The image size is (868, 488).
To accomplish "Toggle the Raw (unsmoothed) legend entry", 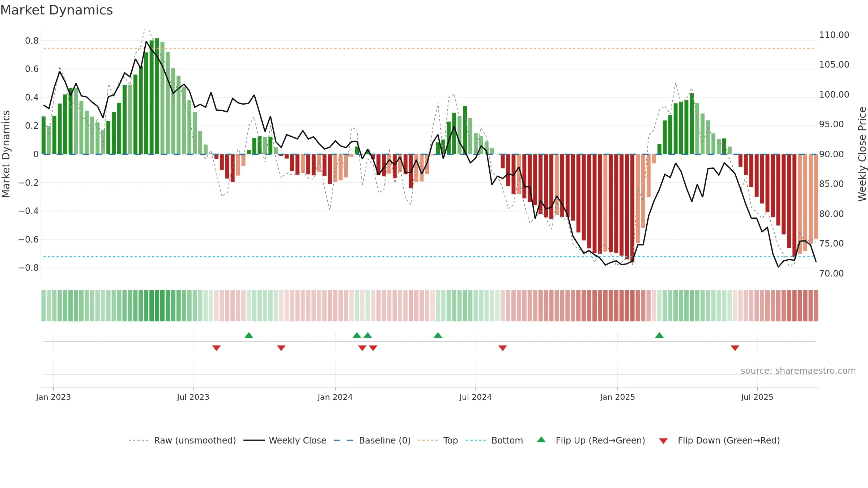I will tap(182, 440).
